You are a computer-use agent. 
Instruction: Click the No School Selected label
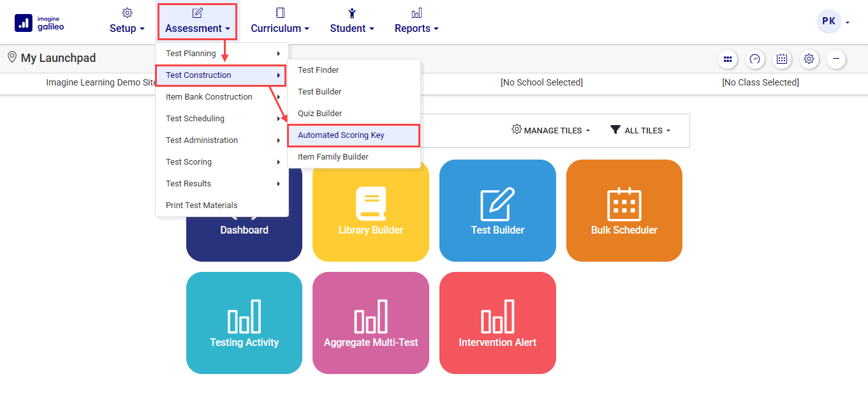pyautogui.click(x=541, y=83)
